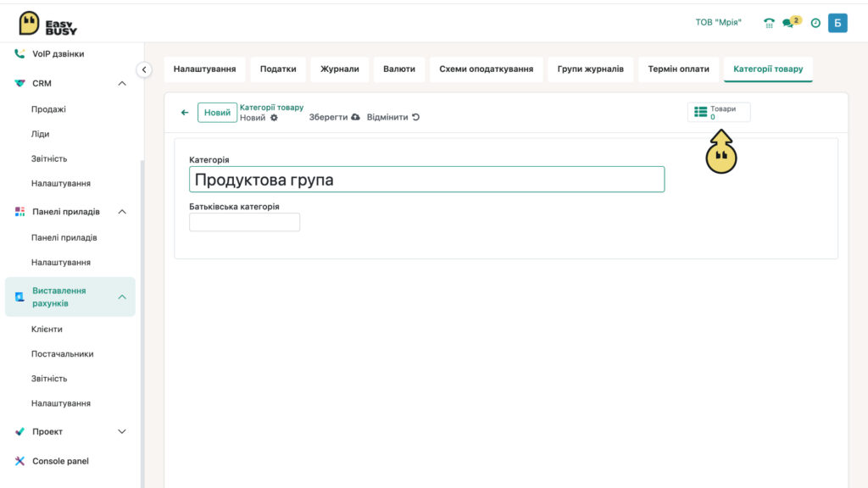868x488 pixels.
Task: Click Відмінити to discard changes
Action: pos(393,117)
